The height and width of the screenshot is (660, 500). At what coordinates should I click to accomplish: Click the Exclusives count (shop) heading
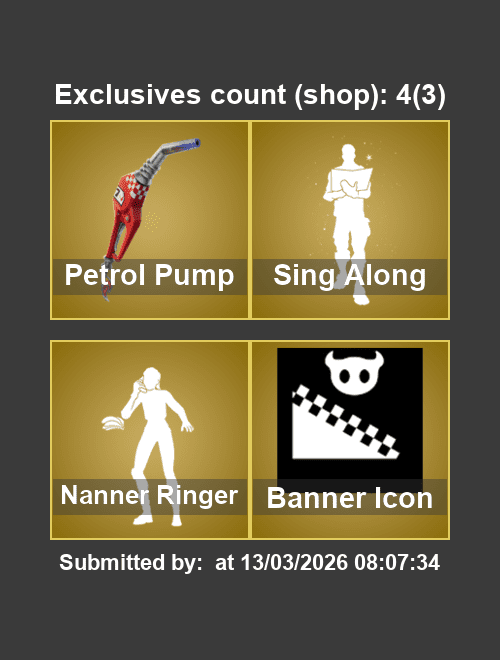[x=222, y=95]
